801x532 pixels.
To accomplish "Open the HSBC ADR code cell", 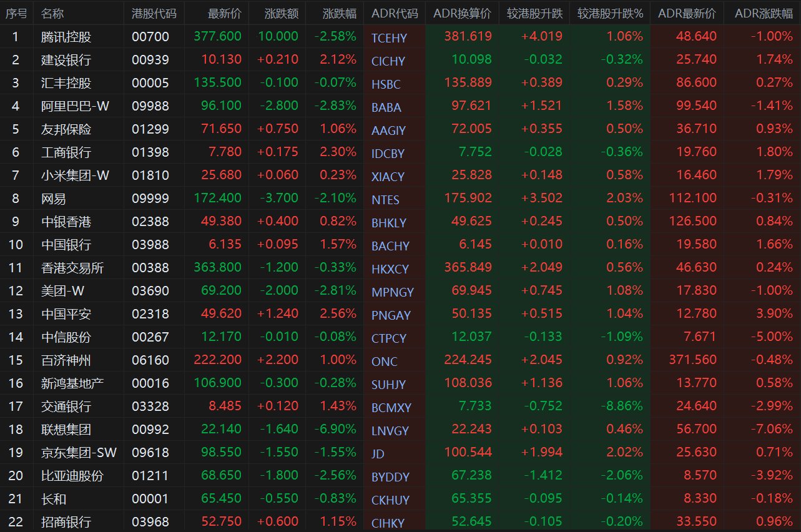I will coord(386,84).
